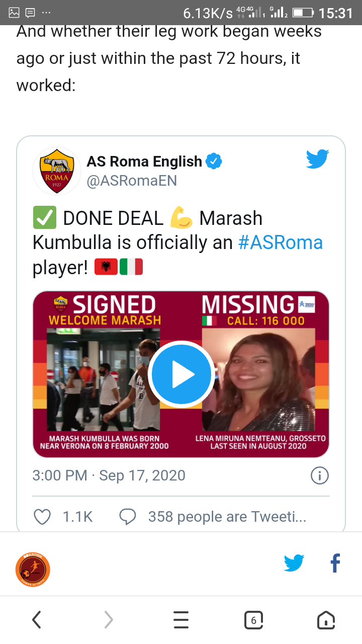Screen dimensions: 362x644
Task: Open the tweet timestamp Sep 17, 2020
Action: tap(109, 475)
